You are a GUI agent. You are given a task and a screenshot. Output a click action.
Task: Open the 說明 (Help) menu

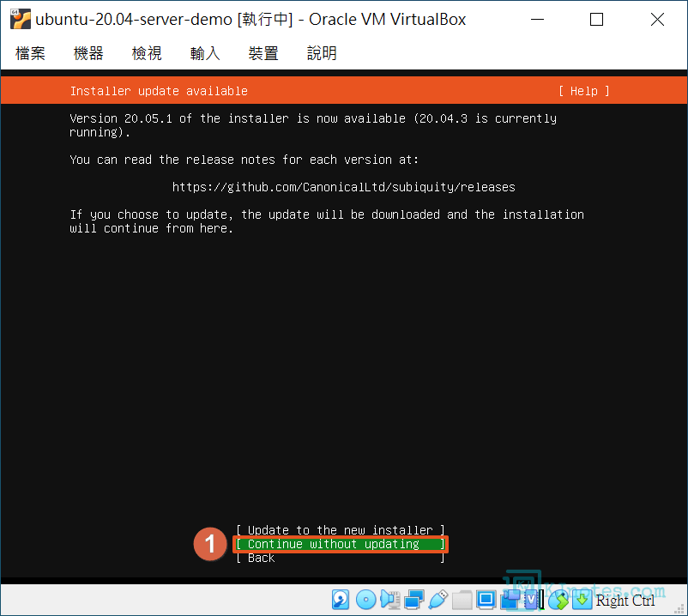click(322, 53)
